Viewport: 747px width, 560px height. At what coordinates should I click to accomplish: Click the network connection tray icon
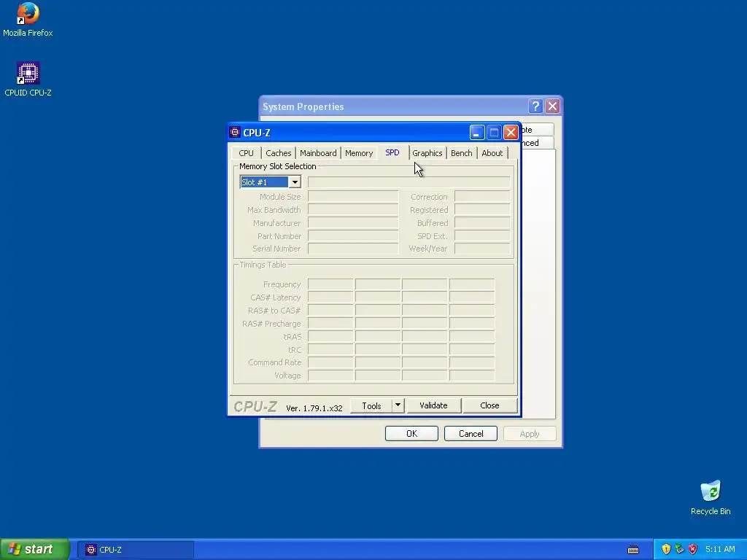679,549
